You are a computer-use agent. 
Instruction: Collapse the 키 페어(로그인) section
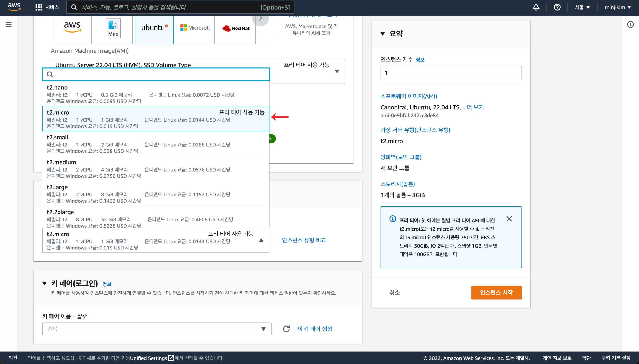pyautogui.click(x=44, y=283)
